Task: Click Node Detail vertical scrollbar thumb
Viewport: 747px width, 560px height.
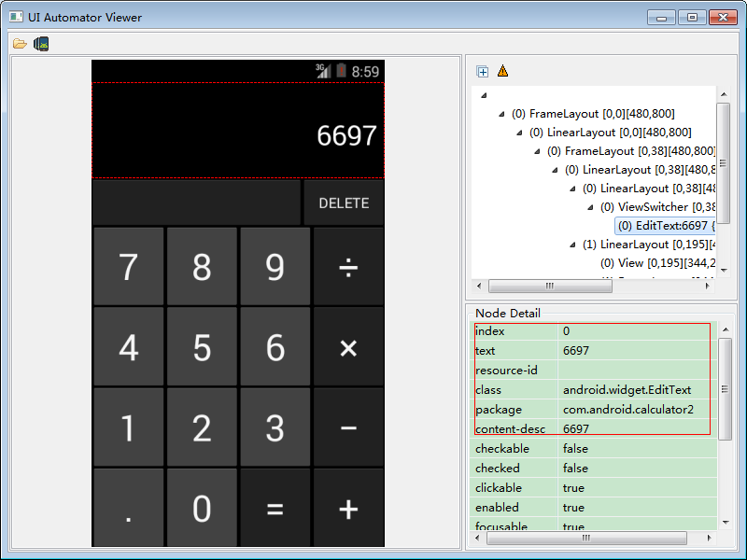Action: pyautogui.click(x=725, y=389)
